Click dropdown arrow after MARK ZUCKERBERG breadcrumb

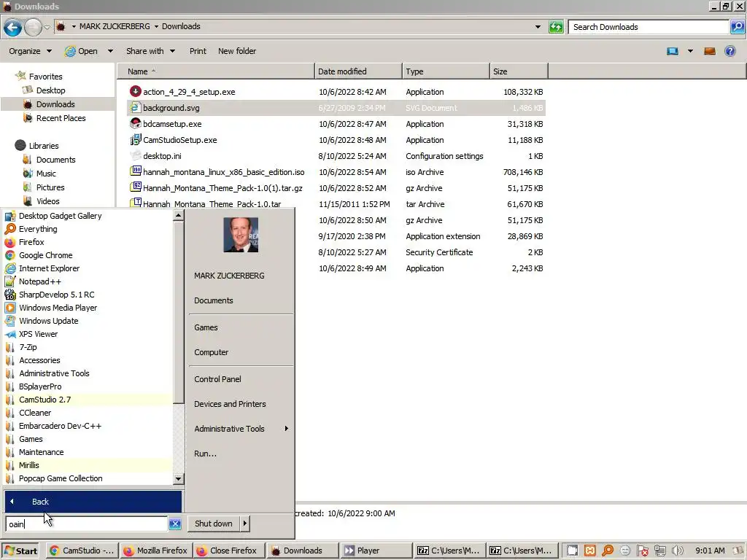coord(156,27)
